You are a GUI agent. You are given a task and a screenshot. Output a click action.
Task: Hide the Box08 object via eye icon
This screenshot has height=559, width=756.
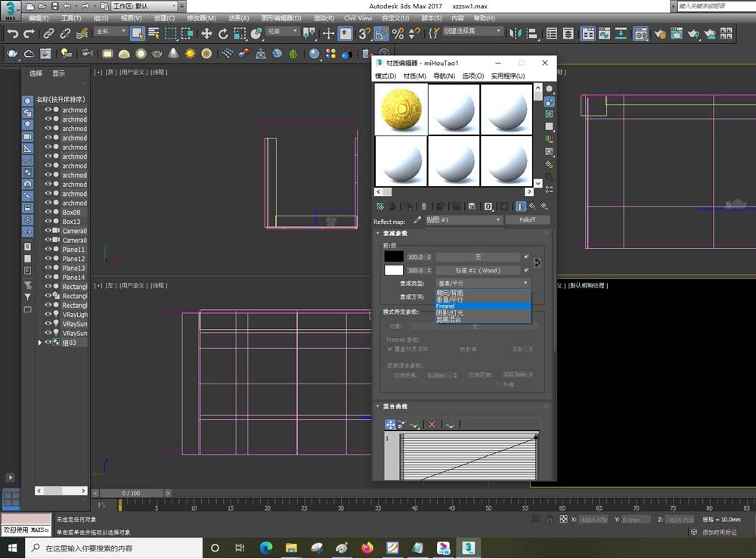pos(48,213)
